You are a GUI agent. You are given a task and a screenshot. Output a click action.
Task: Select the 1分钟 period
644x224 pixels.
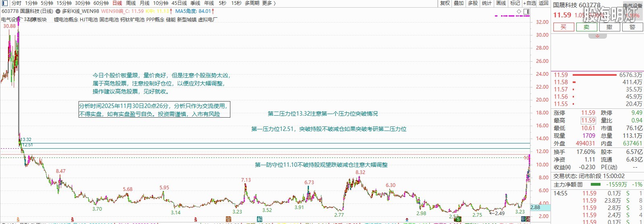31,3
